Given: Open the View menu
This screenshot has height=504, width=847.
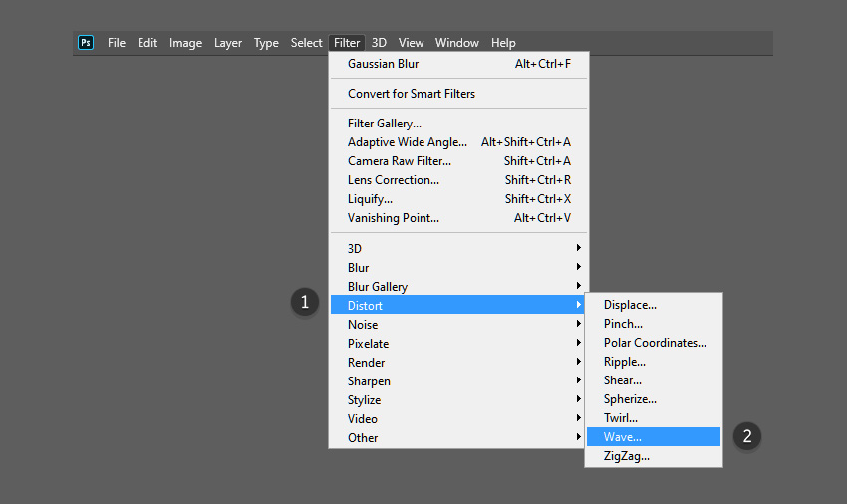Looking at the screenshot, I should pos(411,43).
